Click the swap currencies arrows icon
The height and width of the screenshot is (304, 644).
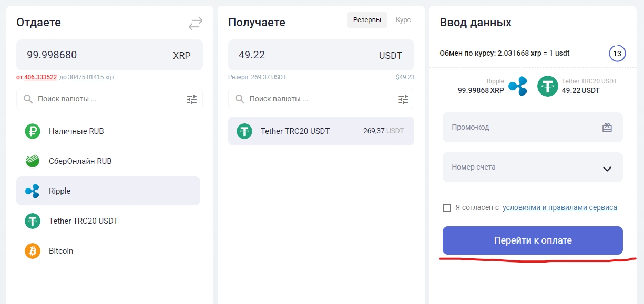point(196,24)
